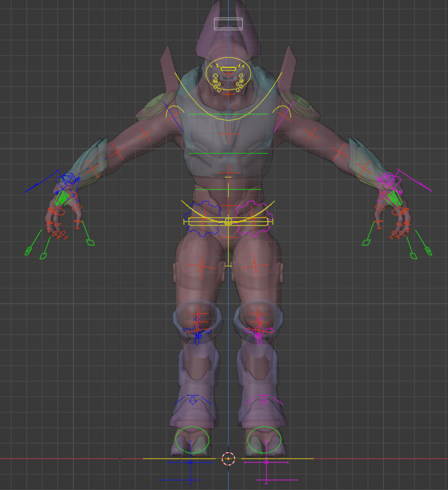Click the yellow horizontal hips bar control
448x490 pixels.
click(228, 222)
